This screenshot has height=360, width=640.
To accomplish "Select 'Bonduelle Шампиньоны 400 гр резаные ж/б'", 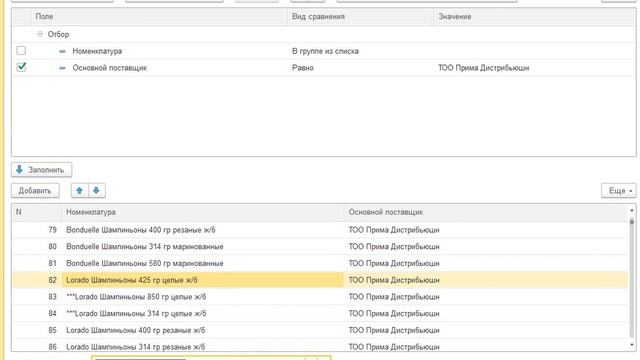I will pyautogui.click(x=141, y=230).
